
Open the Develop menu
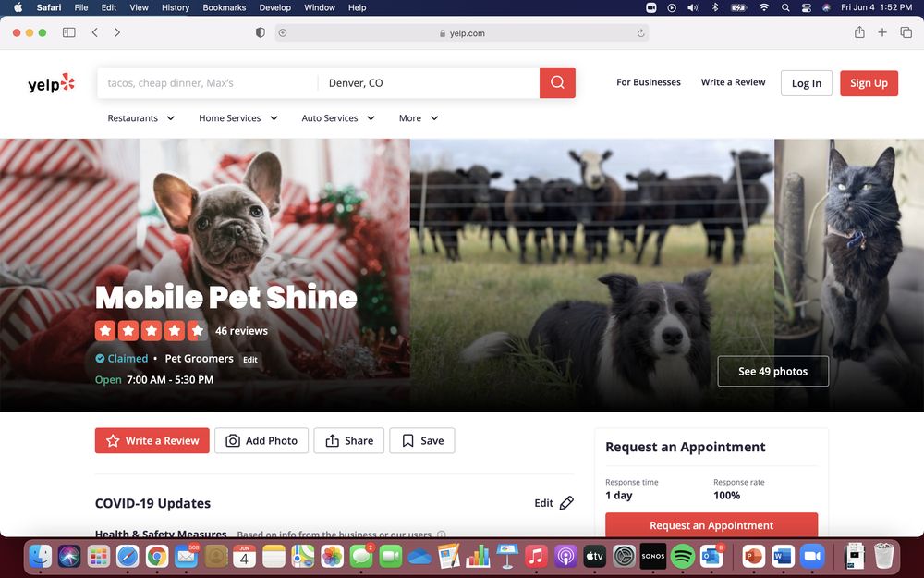pos(274,7)
